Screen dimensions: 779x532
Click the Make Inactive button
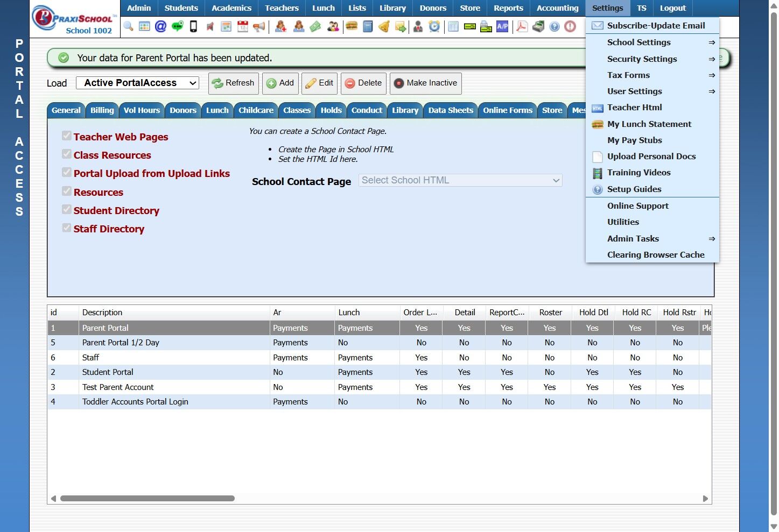(x=425, y=83)
